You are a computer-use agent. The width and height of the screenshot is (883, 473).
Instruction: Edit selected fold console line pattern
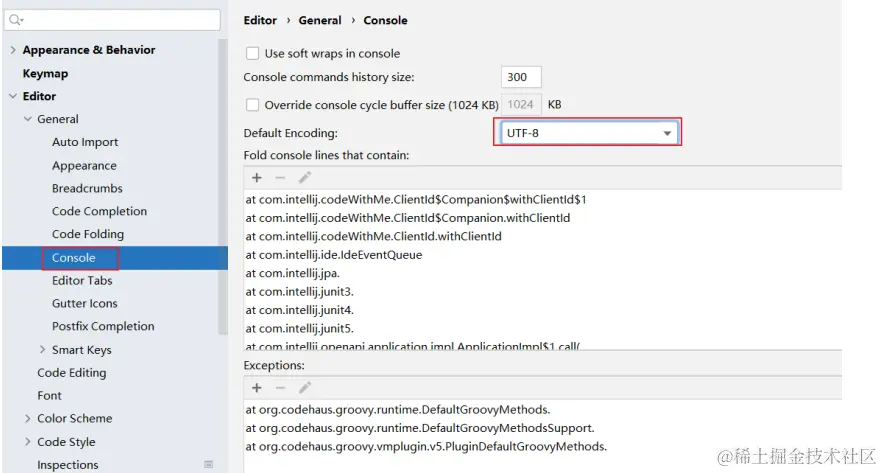coord(305,178)
